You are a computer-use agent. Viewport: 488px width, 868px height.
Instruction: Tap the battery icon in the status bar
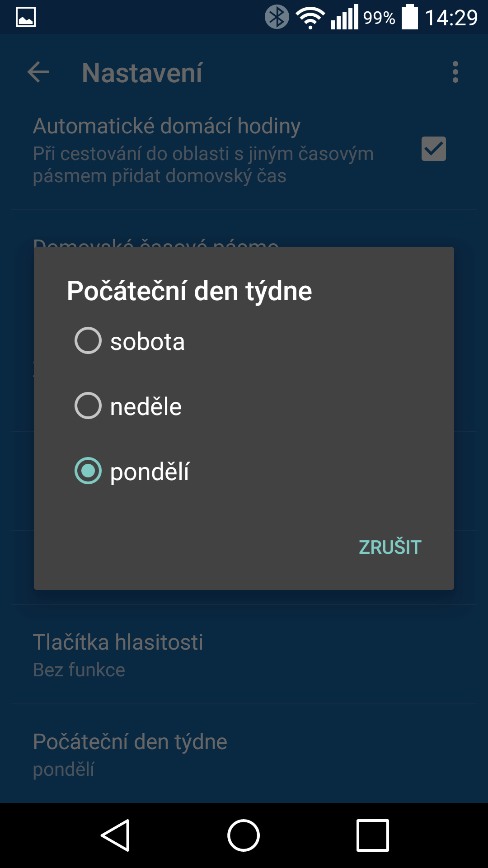pos(410,17)
